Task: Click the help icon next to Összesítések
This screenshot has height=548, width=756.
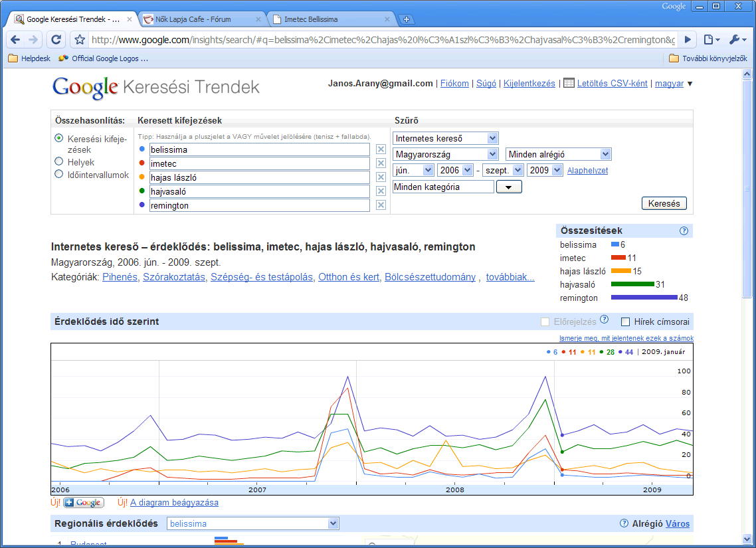Action: [684, 231]
